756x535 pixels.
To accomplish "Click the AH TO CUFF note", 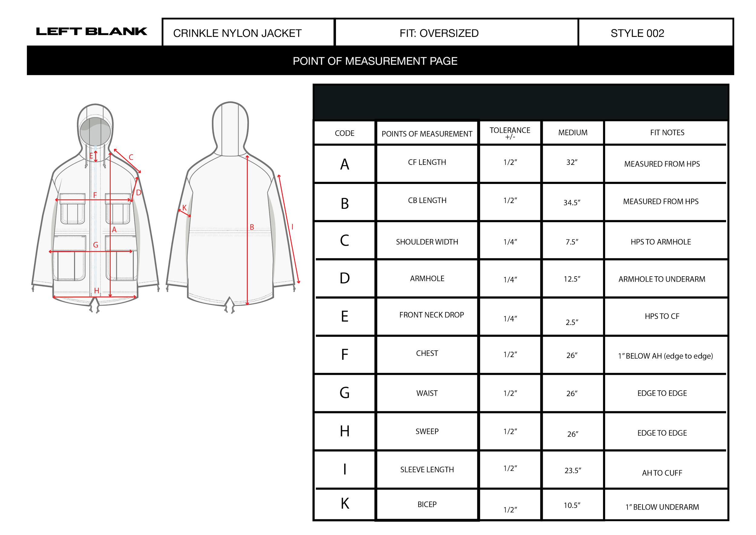I will [x=662, y=473].
